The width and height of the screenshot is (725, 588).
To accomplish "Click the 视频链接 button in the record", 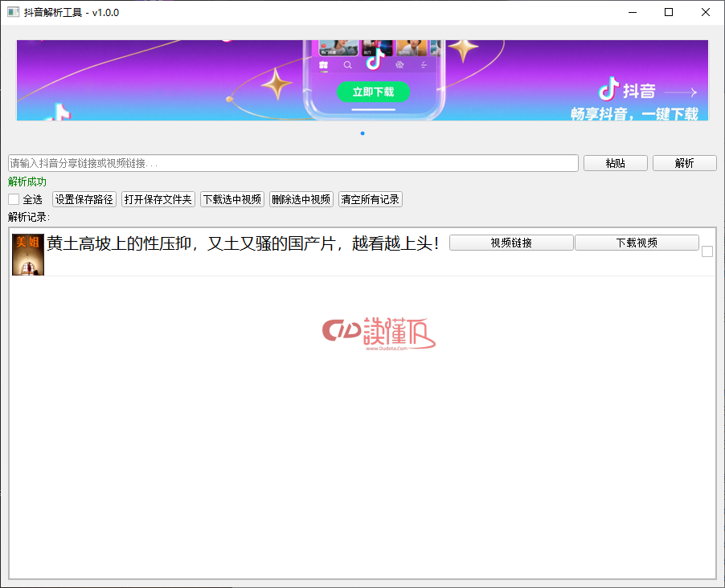I will (511, 243).
